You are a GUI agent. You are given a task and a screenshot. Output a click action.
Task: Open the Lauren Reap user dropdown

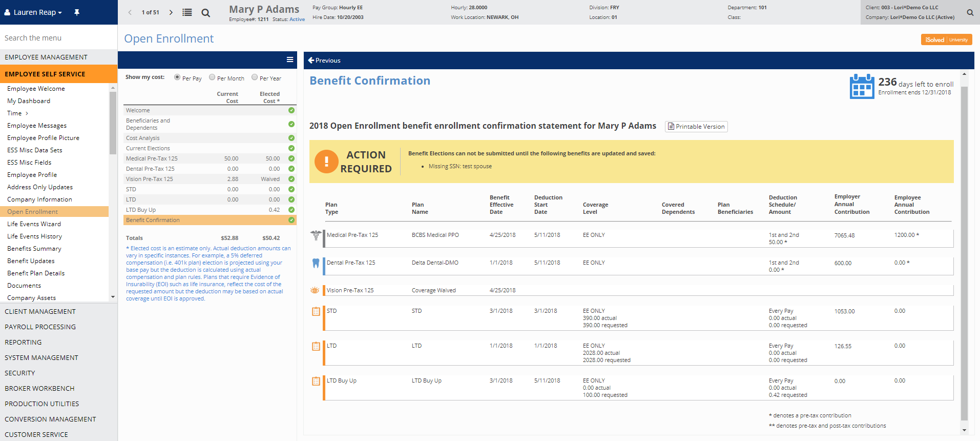[x=34, y=12]
